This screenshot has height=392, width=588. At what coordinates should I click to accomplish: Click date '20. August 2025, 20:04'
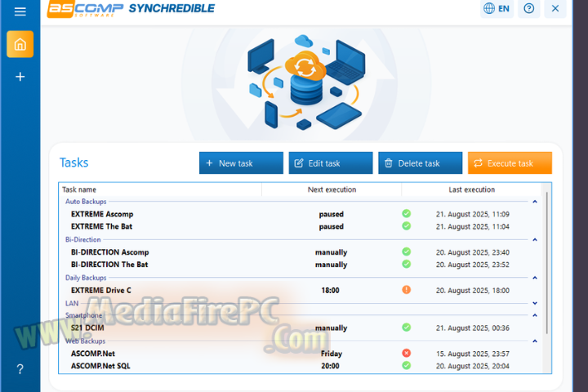(x=473, y=367)
